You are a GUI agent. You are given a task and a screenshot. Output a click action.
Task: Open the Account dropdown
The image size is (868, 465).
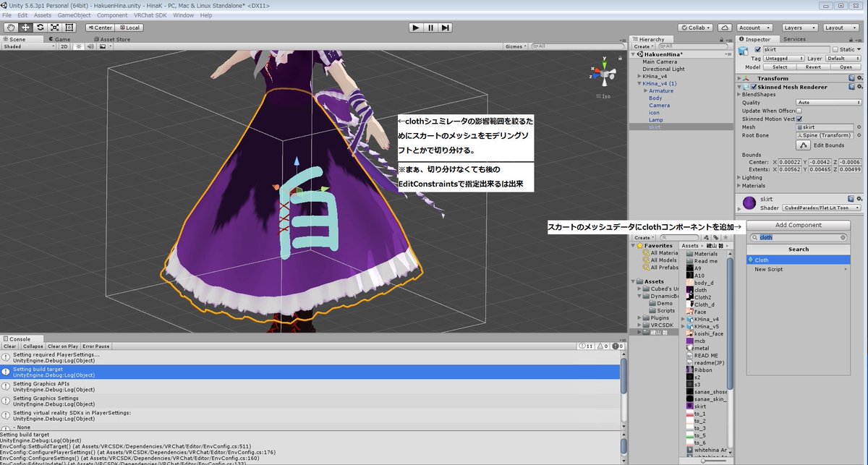(x=754, y=27)
